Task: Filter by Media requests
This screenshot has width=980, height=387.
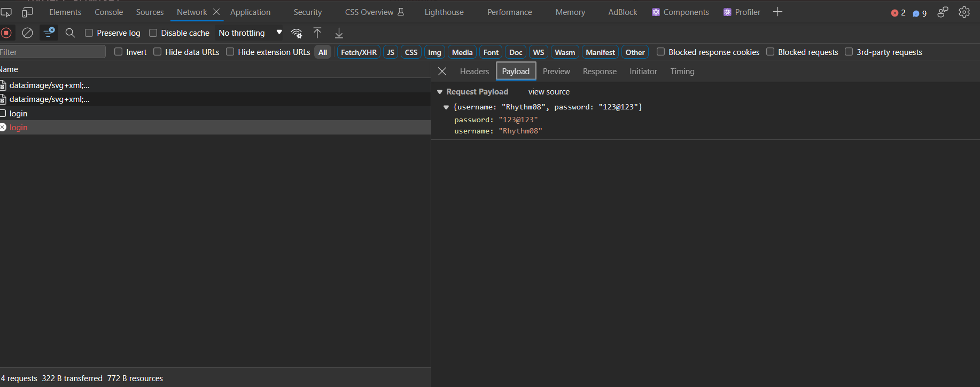Action: tap(462, 52)
